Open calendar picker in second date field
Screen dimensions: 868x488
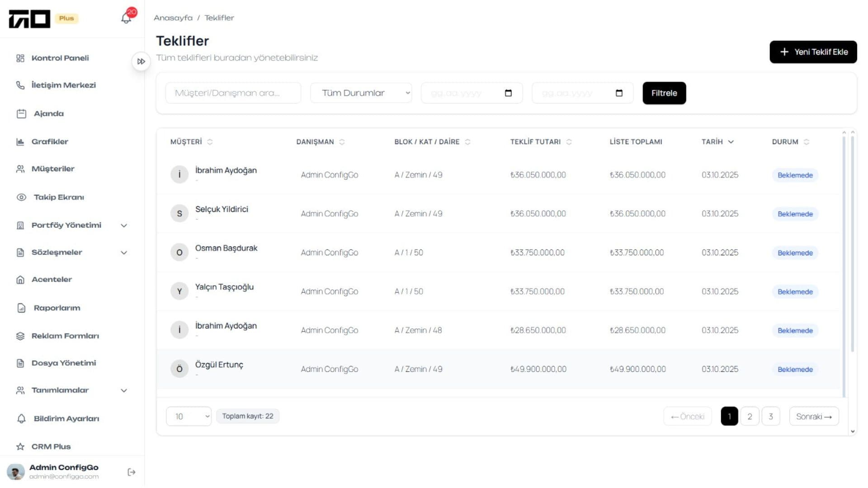(619, 93)
